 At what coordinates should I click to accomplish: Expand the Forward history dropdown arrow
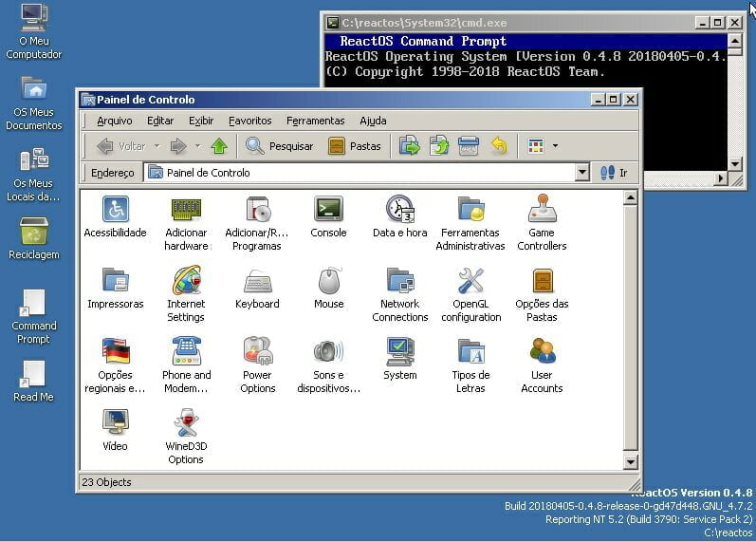[197, 146]
